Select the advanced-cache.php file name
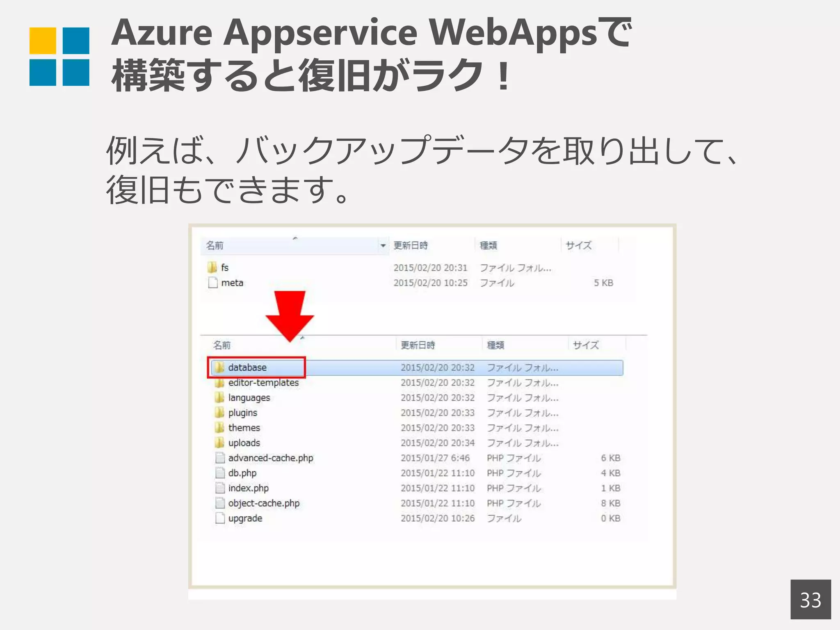Screen dimensions: 840x630 [x=271, y=458]
